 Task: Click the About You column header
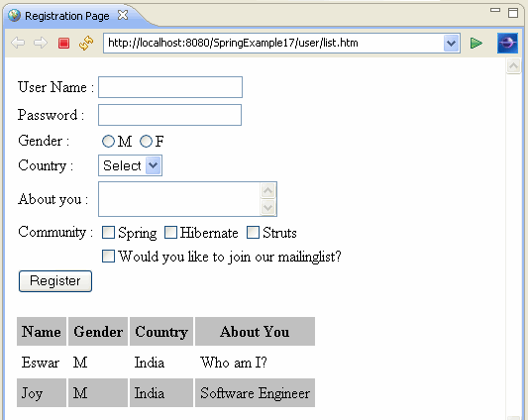pyautogui.click(x=255, y=332)
